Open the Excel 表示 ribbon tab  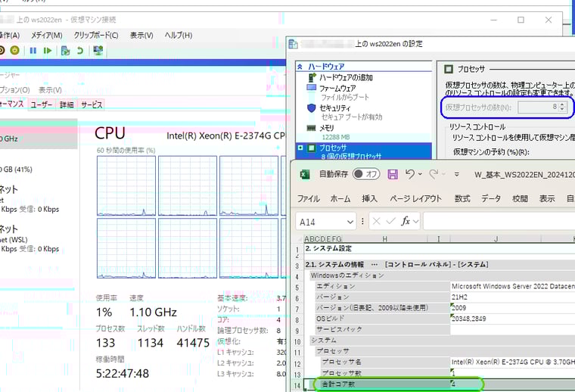coord(547,199)
